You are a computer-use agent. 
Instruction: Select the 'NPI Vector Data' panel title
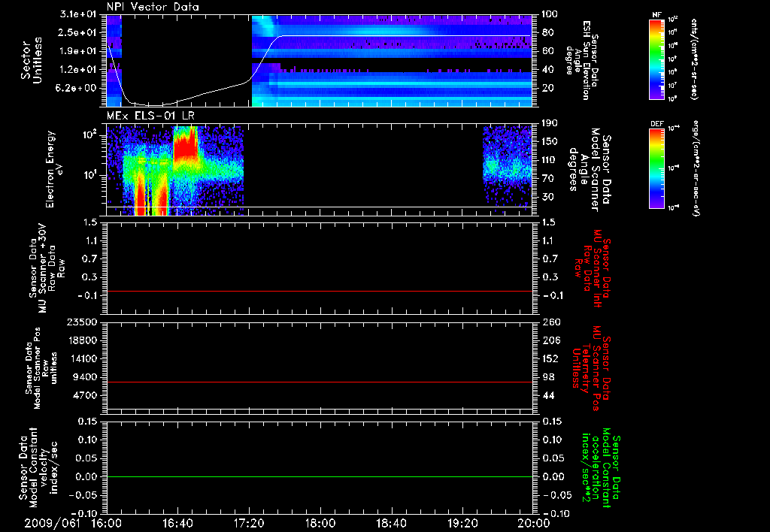(x=153, y=7)
